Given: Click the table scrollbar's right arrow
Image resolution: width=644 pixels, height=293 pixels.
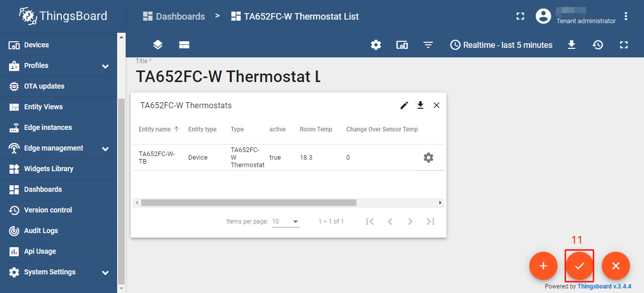Looking at the screenshot, I should pos(440,202).
